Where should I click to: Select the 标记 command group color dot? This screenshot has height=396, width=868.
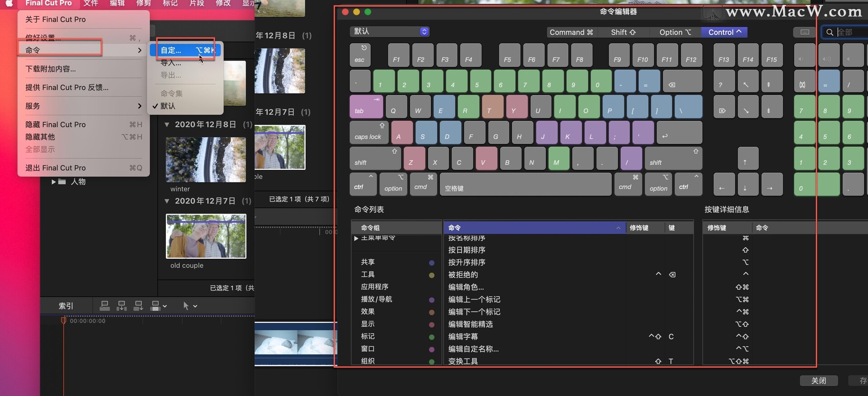point(432,337)
